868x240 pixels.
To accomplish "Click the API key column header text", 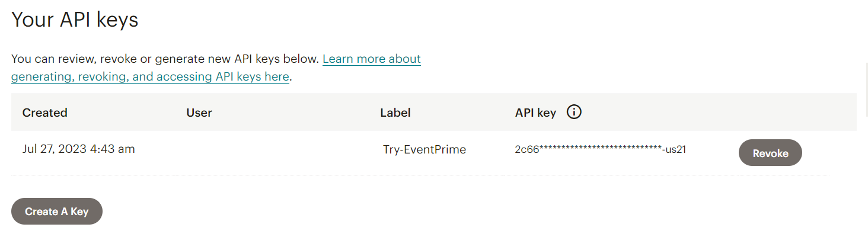I will point(535,113).
